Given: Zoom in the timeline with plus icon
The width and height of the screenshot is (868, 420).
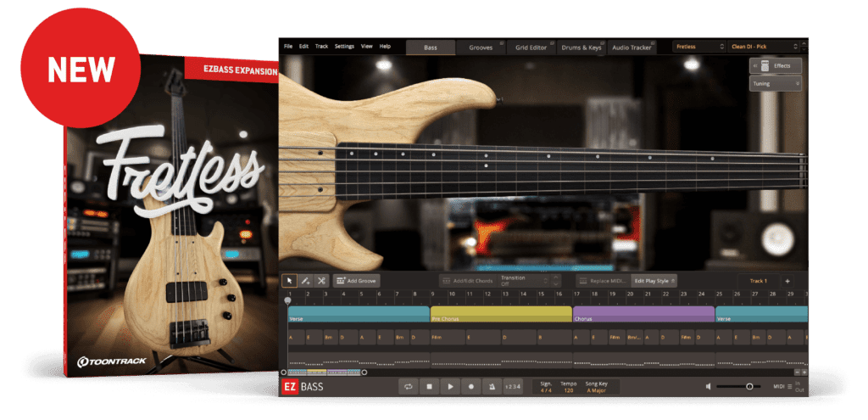Looking at the screenshot, I should coord(804,372).
